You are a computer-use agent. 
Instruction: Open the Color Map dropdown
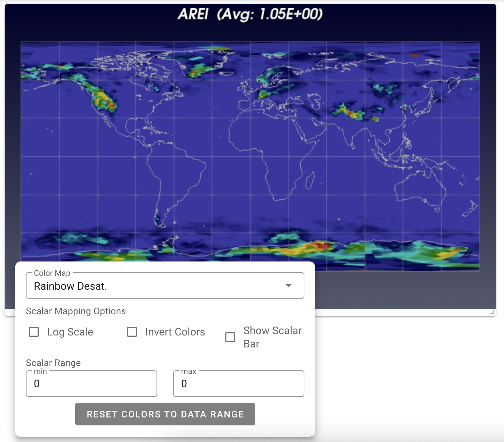pyautogui.click(x=165, y=286)
